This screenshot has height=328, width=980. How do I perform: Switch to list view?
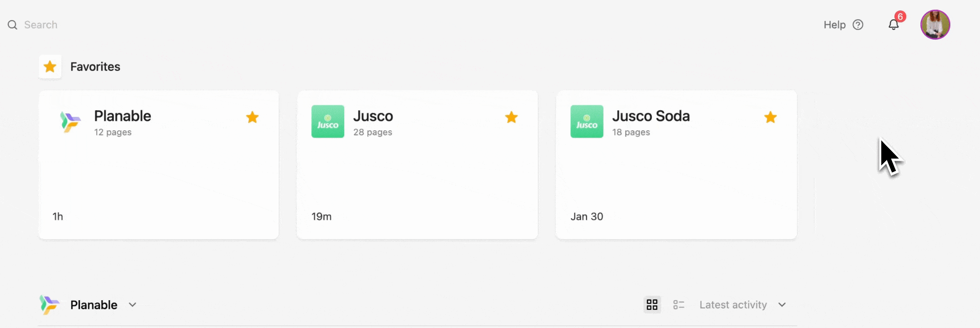tap(679, 305)
